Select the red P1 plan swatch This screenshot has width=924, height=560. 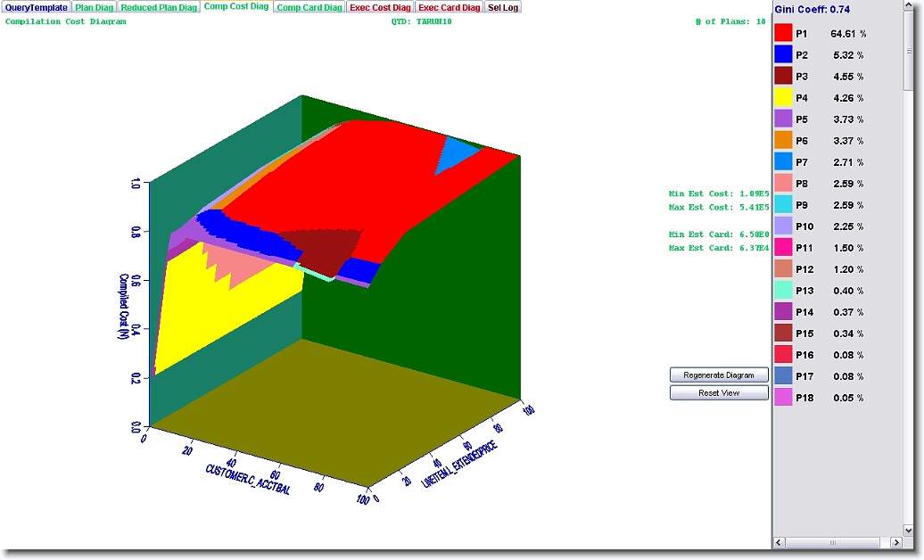(x=783, y=34)
